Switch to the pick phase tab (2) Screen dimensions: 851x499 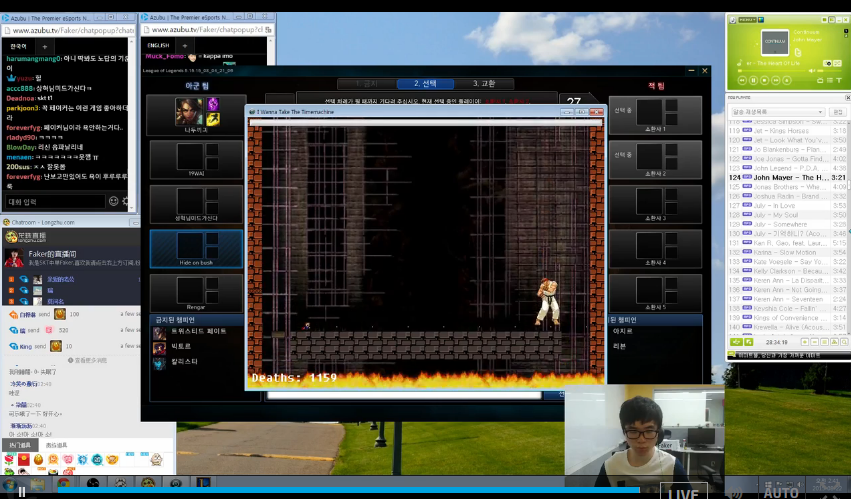(425, 84)
